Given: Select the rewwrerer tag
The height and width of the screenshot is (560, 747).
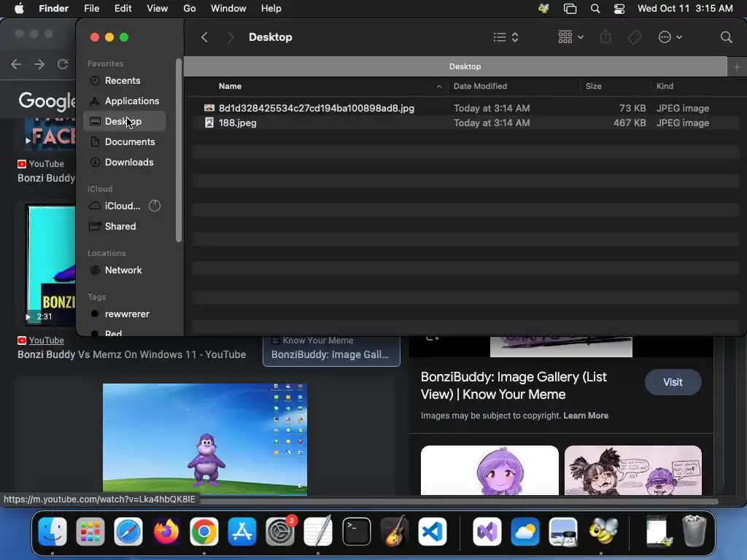Looking at the screenshot, I should pos(127,314).
